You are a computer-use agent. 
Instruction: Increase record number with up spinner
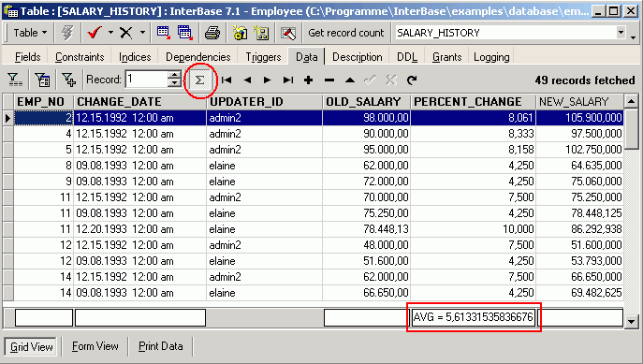point(175,75)
